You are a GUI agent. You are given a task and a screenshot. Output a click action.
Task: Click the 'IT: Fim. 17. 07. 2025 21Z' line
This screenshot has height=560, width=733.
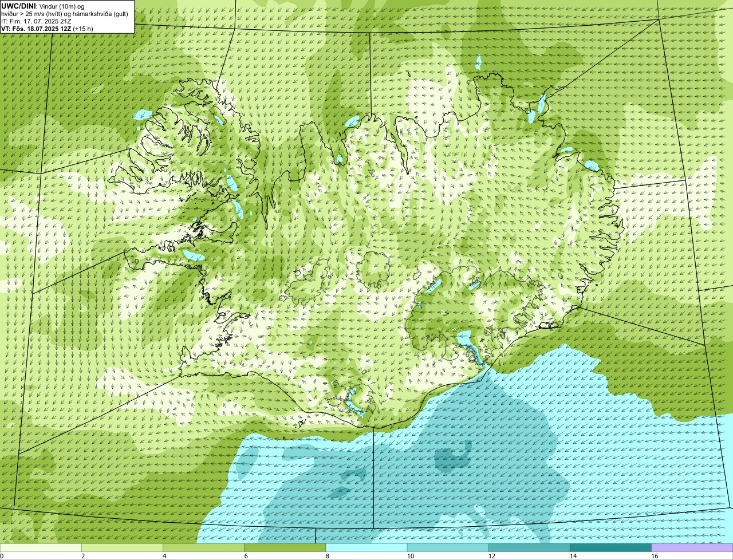37,21
